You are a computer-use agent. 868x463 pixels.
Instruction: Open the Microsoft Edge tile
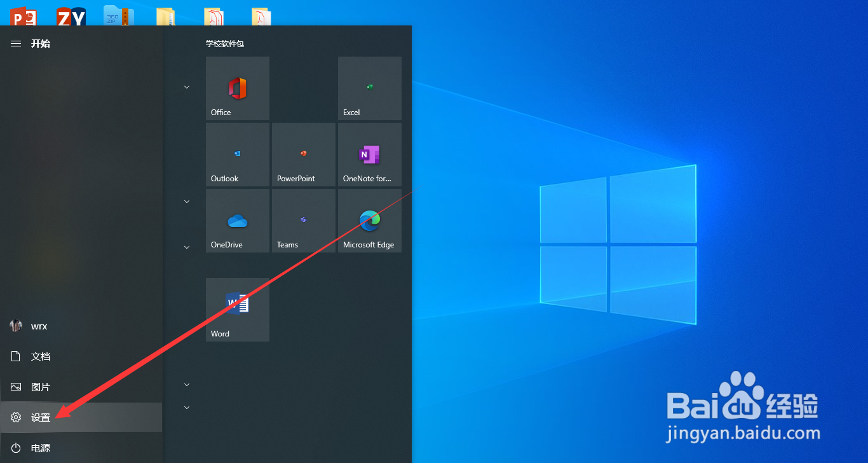point(370,221)
